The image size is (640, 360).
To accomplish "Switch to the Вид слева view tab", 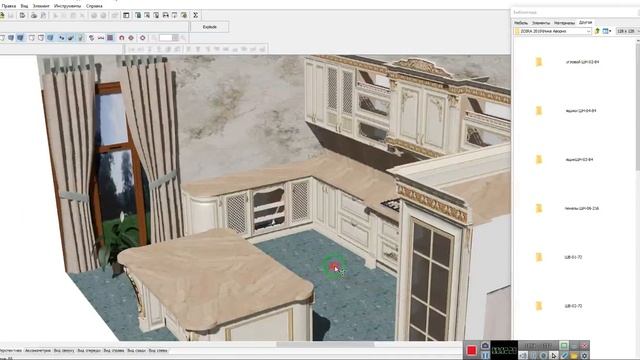I will coord(158,351).
